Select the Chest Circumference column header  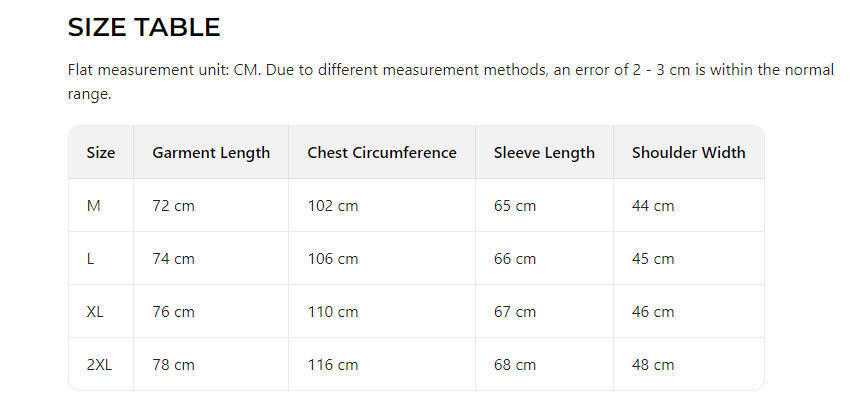pyautogui.click(x=382, y=153)
